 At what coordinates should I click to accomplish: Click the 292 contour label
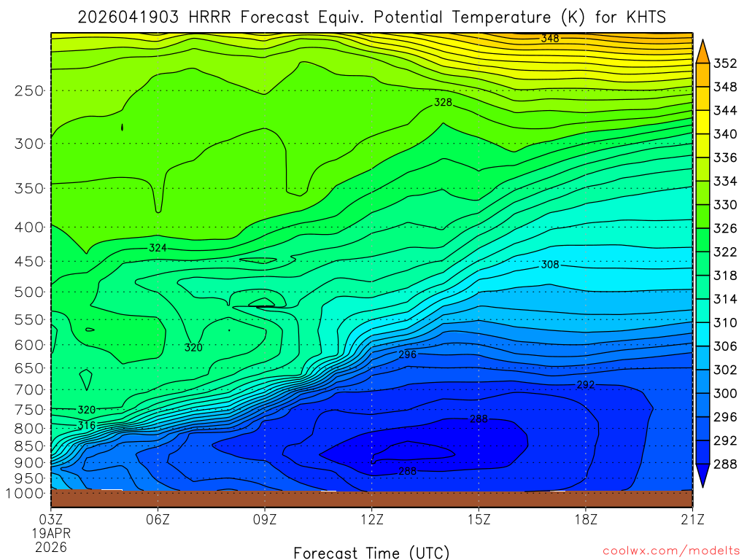586,385
